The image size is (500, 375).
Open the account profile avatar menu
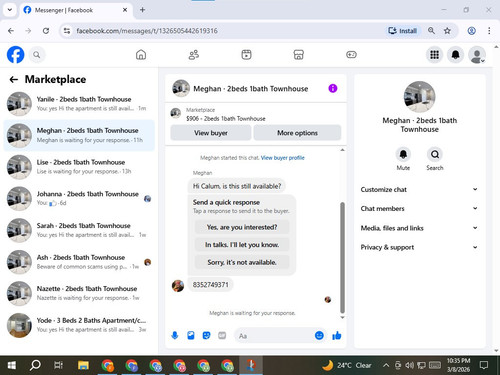point(477,55)
